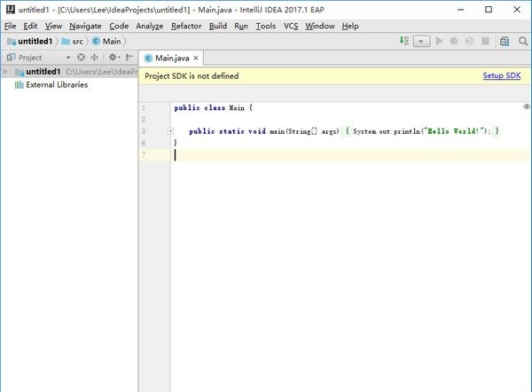Click the "Hello World!" string literal
The image size is (532, 392).
point(455,131)
